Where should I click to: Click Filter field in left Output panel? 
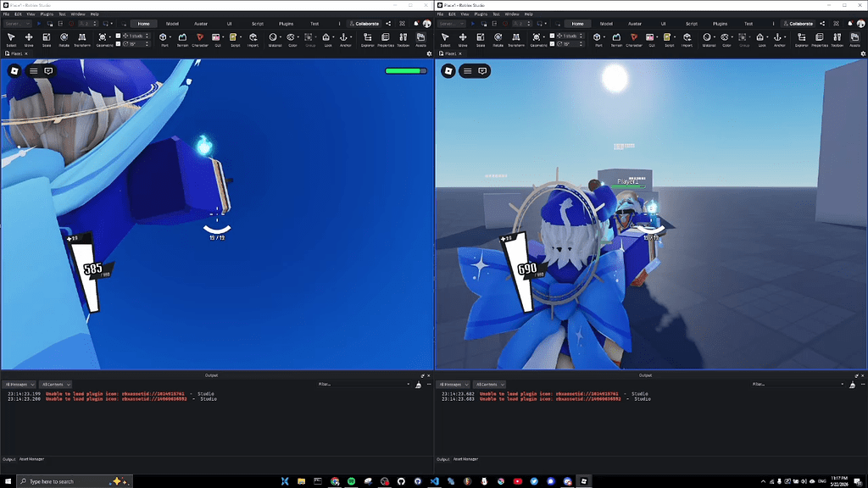point(364,385)
